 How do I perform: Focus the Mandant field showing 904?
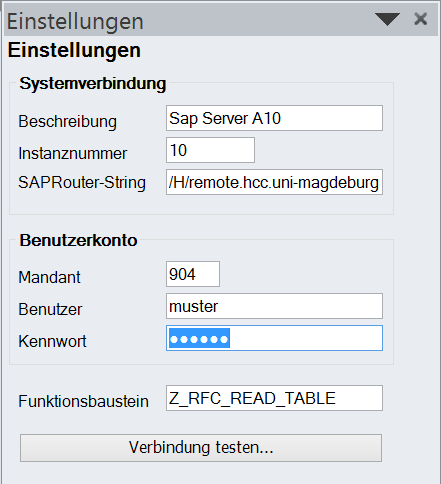click(x=193, y=274)
